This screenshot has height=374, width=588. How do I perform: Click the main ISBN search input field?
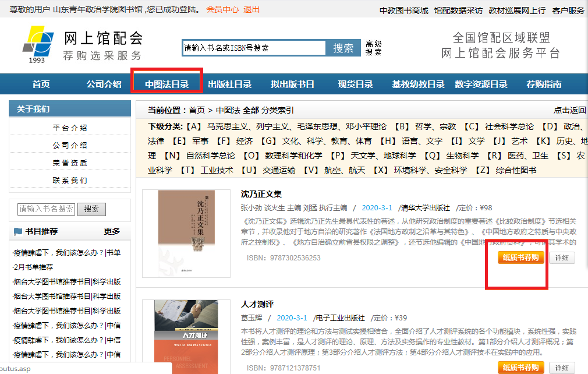tap(254, 48)
